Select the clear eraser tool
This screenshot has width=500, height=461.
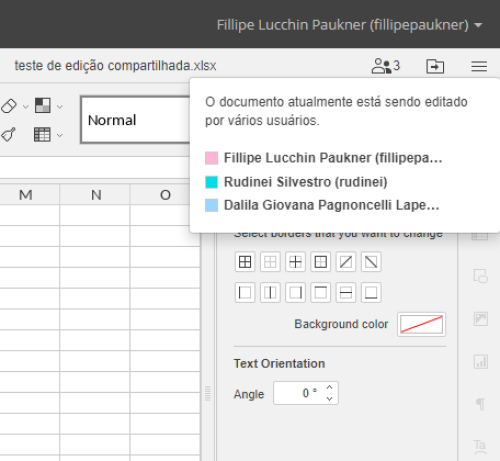[x=9, y=106]
